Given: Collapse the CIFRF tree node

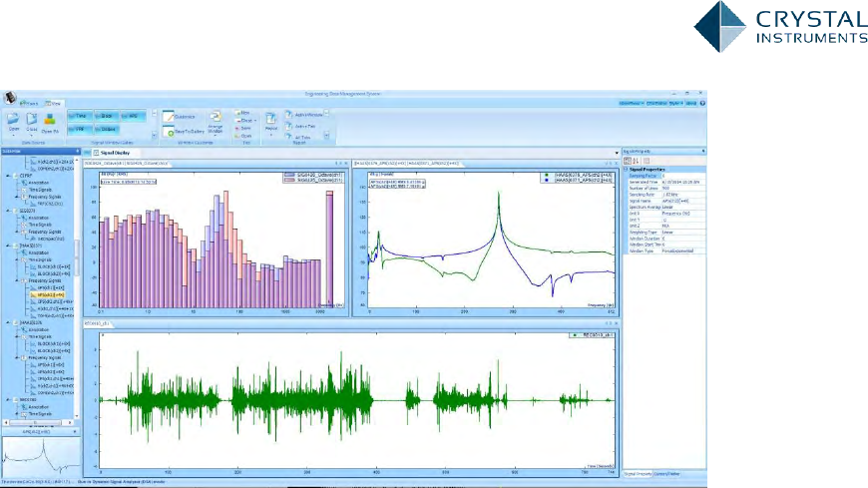Looking at the screenshot, I should point(8,176).
